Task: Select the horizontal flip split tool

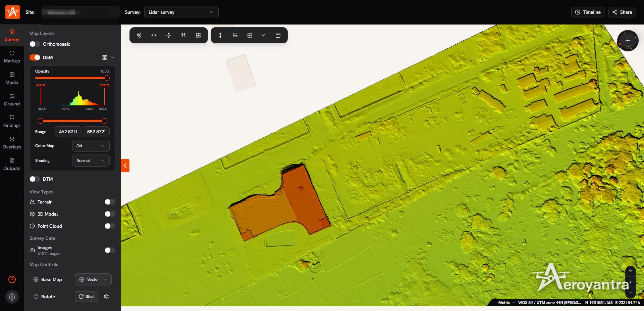Action: click(154, 35)
